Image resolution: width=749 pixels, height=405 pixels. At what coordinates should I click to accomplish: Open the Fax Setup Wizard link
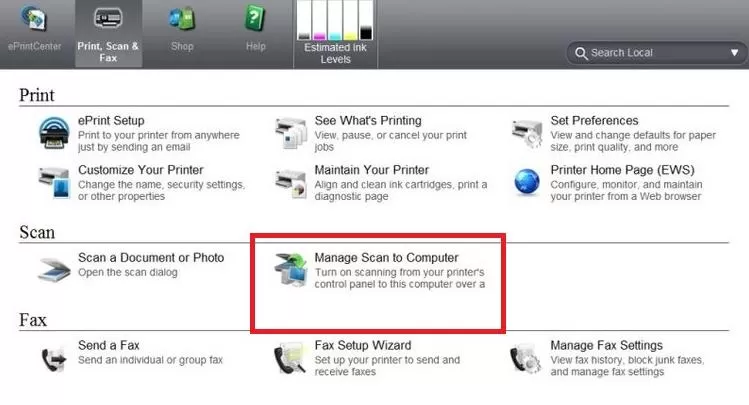(362, 346)
